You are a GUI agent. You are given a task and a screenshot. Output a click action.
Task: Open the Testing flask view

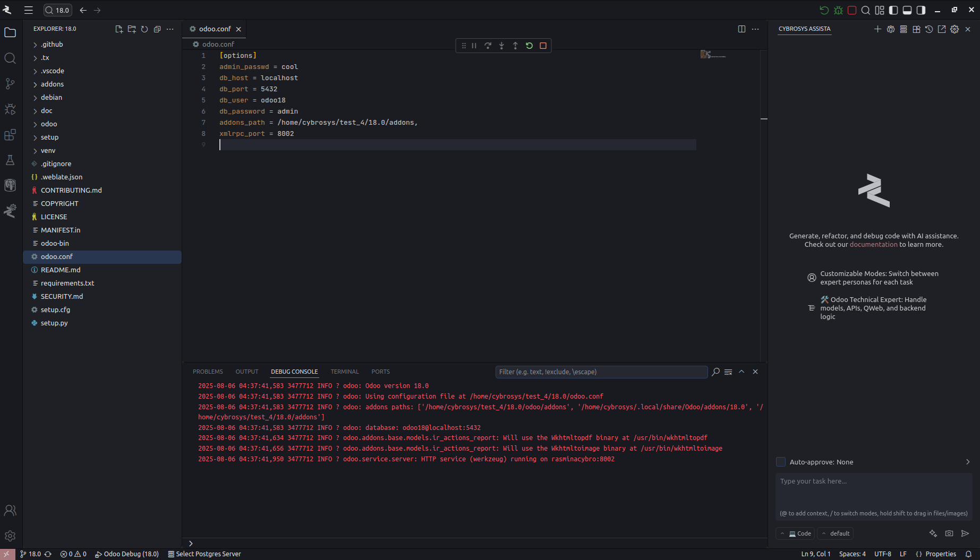click(10, 160)
